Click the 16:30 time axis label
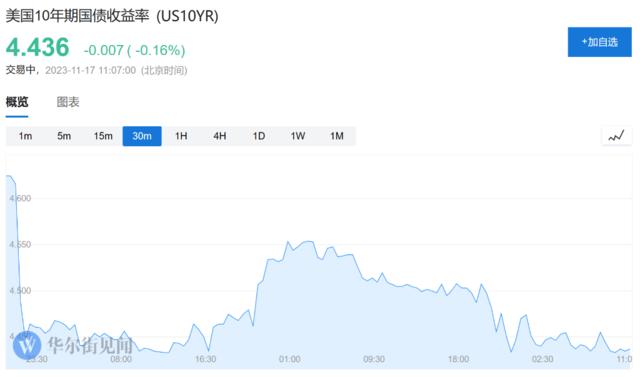Image resolution: width=640 pixels, height=377 pixels. click(205, 359)
